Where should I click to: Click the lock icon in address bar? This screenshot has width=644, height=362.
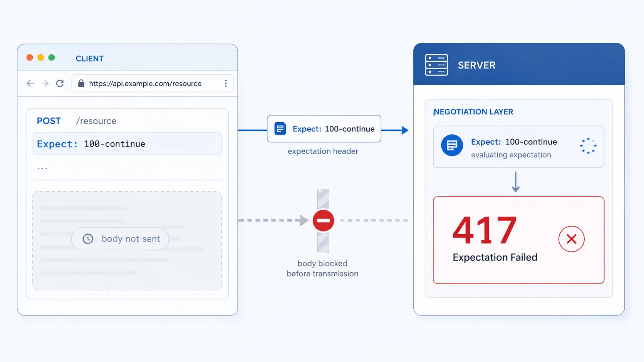81,83
